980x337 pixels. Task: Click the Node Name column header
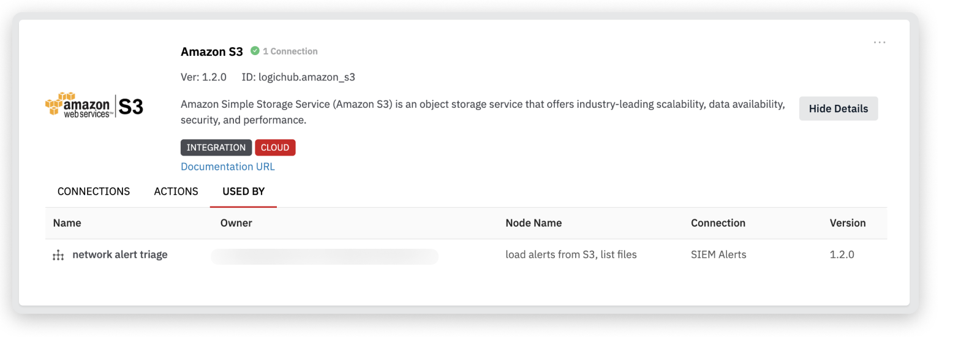pyautogui.click(x=533, y=223)
